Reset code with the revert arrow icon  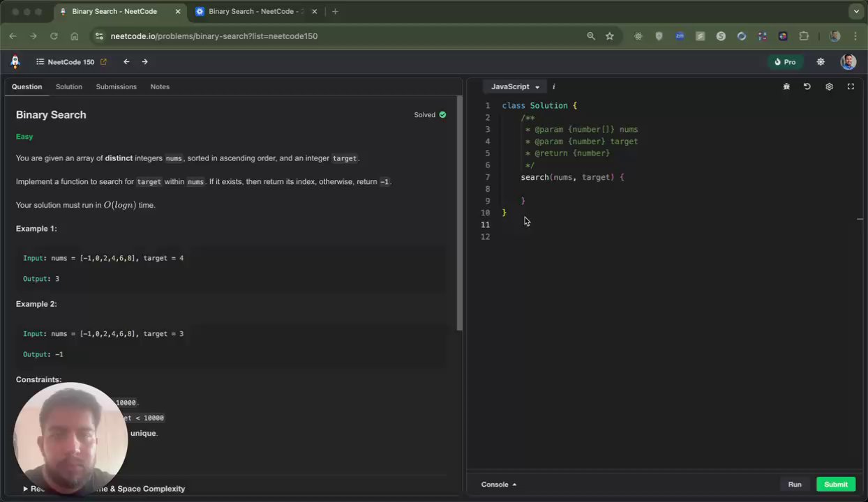point(807,86)
